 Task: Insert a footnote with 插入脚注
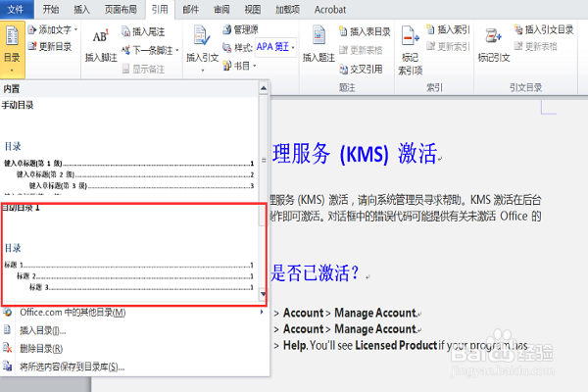click(x=101, y=45)
